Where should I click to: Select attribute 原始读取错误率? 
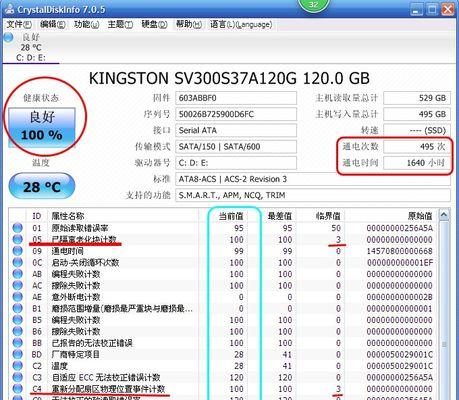[80, 228]
